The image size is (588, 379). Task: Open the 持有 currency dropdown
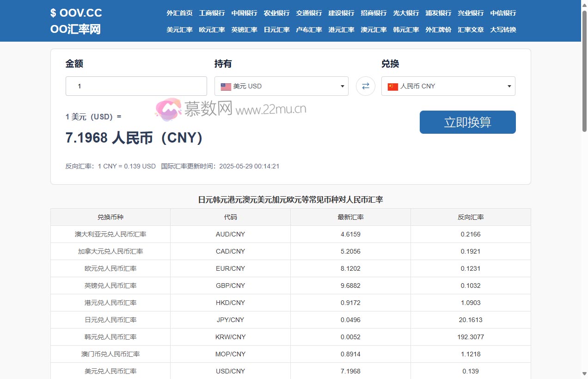[x=281, y=86]
